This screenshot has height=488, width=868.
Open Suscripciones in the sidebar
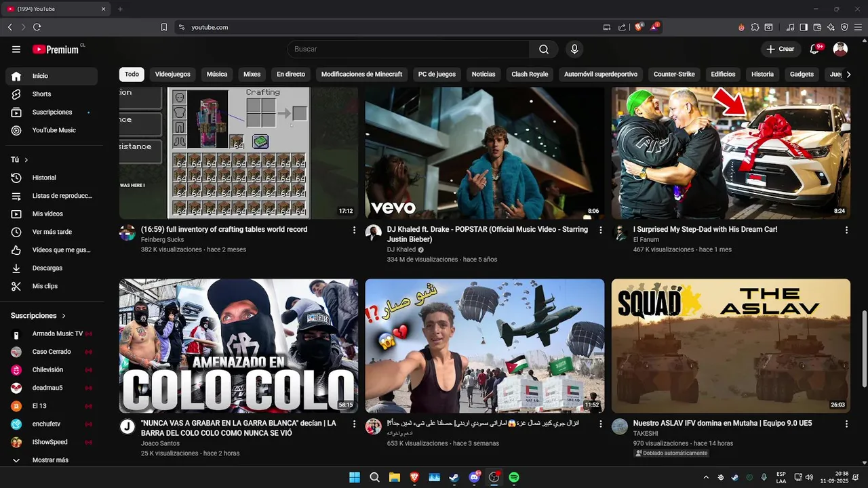pyautogui.click(x=52, y=113)
